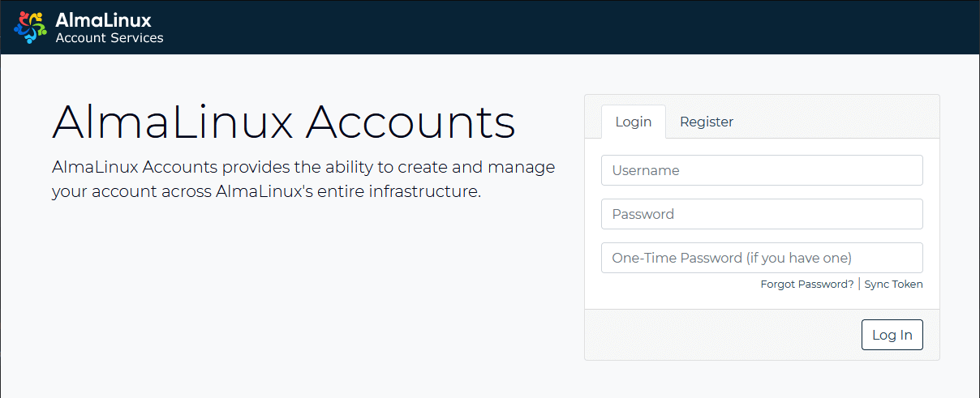Viewport: 980px width, 398px height.
Task: Click the colorful AlmaLinux logo icon
Action: tap(30, 28)
